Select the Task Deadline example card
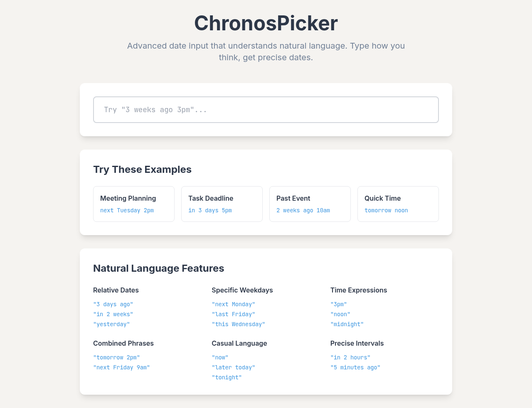Viewport: 532px width, 408px height. click(x=222, y=204)
